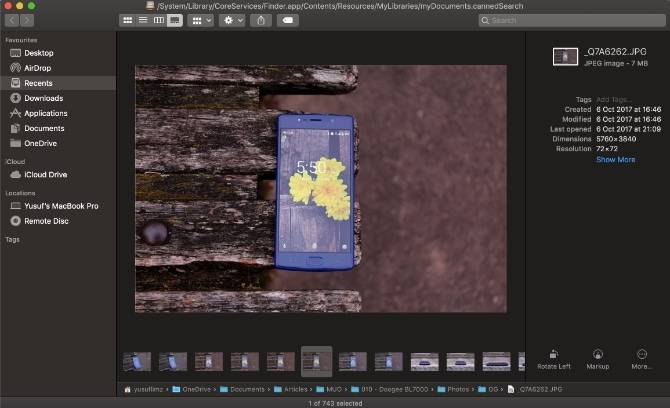This screenshot has width=670, height=408.
Task: Switch to icon view in toolbar
Action: coord(127,20)
